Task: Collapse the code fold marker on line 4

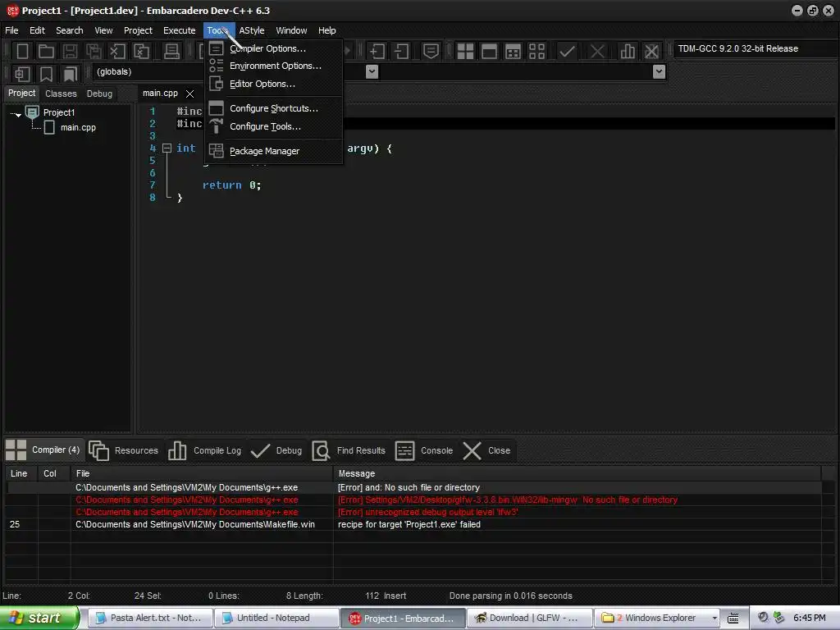Action: 167,148
